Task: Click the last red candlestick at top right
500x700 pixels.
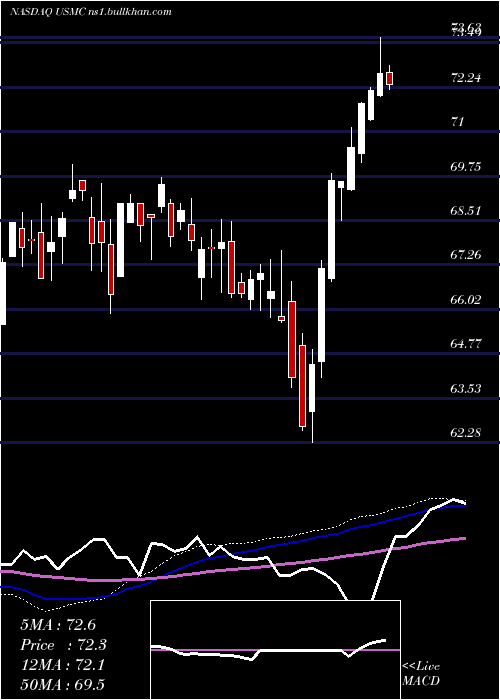Action: coord(390,78)
